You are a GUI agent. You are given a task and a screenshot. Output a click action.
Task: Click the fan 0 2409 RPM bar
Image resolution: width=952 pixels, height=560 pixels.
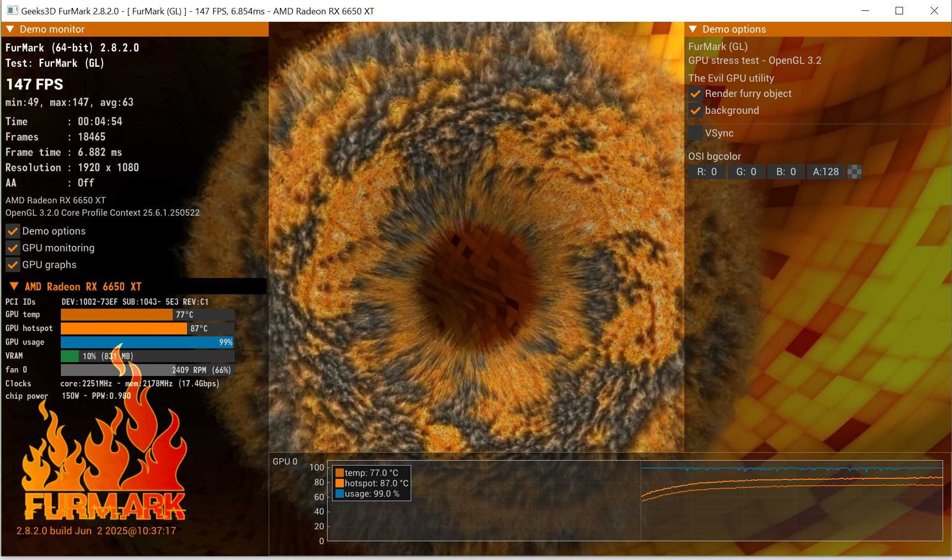point(147,370)
